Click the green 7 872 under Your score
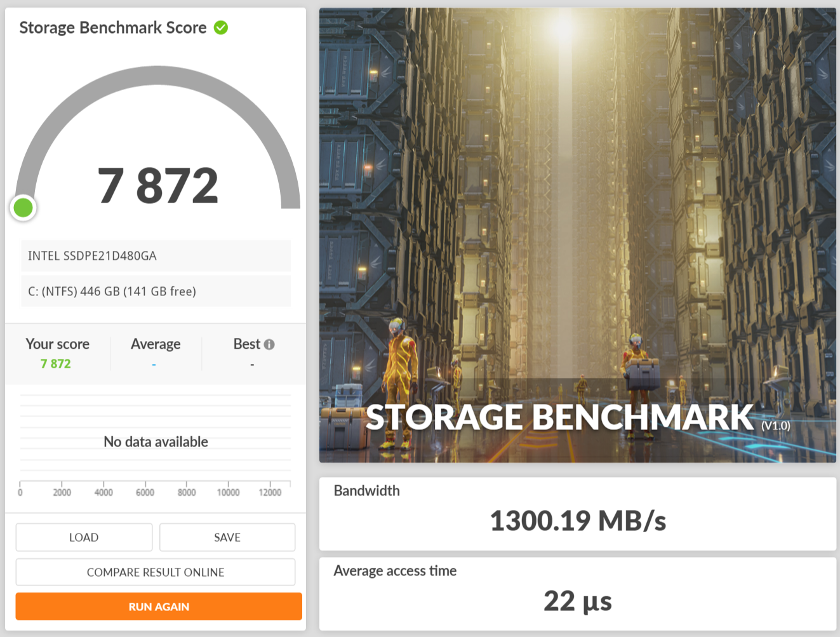The image size is (840, 637). click(56, 364)
